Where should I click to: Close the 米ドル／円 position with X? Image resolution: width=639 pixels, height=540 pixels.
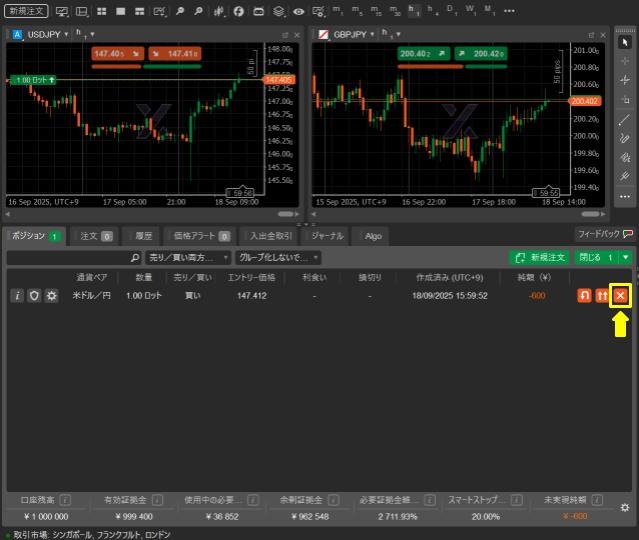pos(620,295)
